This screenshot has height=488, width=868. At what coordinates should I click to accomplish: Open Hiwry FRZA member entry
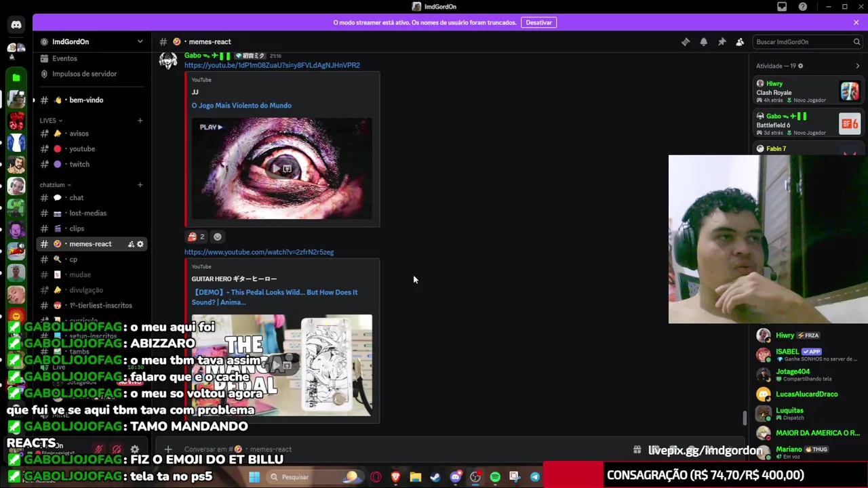[x=807, y=335]
